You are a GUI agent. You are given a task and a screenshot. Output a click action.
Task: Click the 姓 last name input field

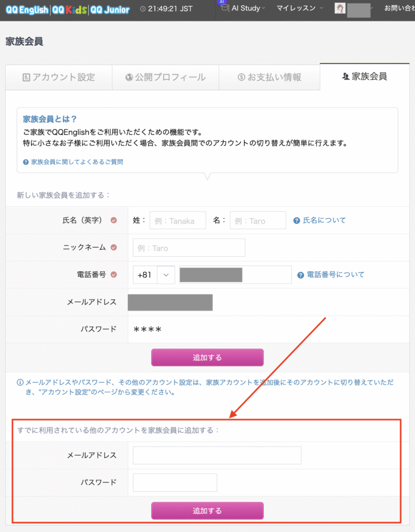(x=178, y=220)
